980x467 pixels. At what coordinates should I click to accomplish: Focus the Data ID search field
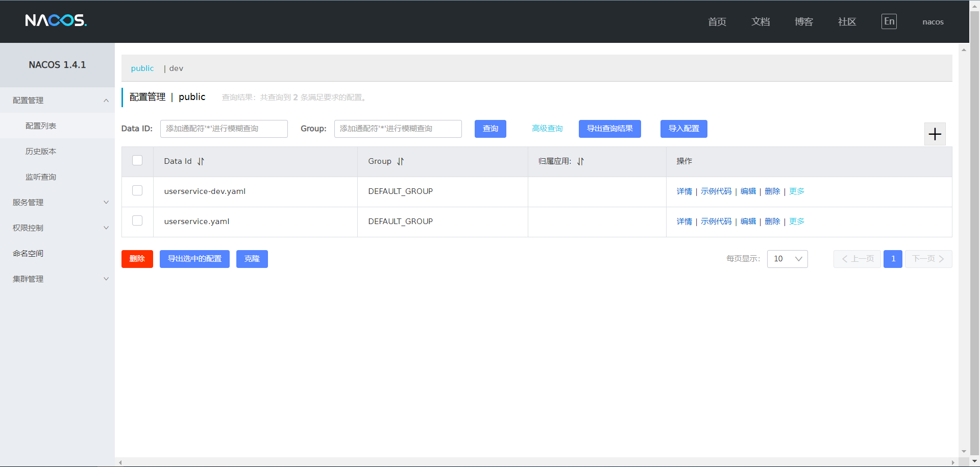(224, 129)
